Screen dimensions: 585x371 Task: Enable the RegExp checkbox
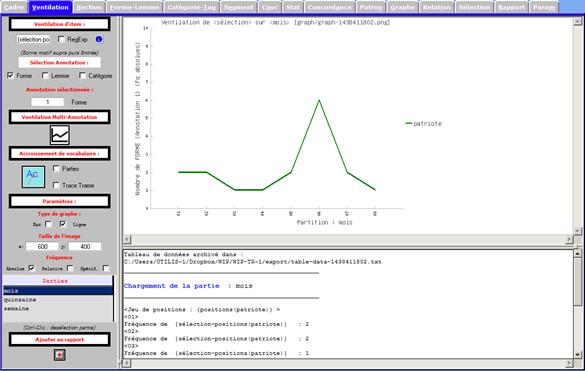click(x=61, y=39)
